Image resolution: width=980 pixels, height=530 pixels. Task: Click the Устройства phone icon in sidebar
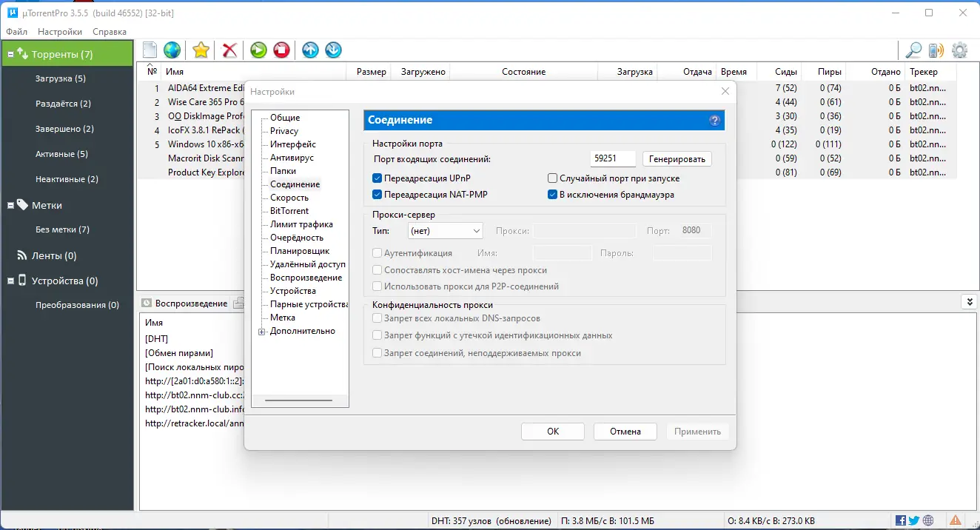pos(22,281)
